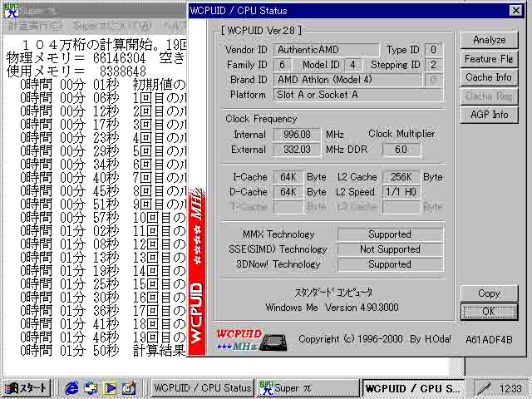532x399 pixels.
Task: Click the 使用メモリ＝ 8388648 line in Super π
Action: pyautogui.click(x=76, y=71)
